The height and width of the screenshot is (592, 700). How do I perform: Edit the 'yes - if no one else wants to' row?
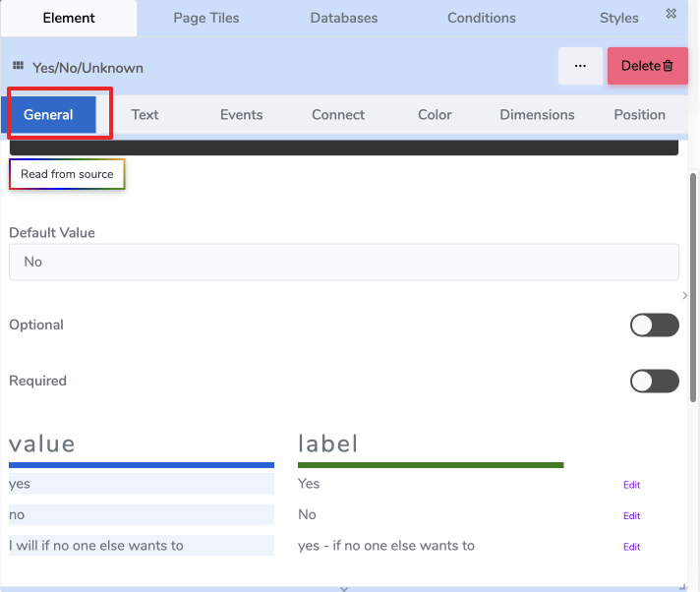[632, 547]
